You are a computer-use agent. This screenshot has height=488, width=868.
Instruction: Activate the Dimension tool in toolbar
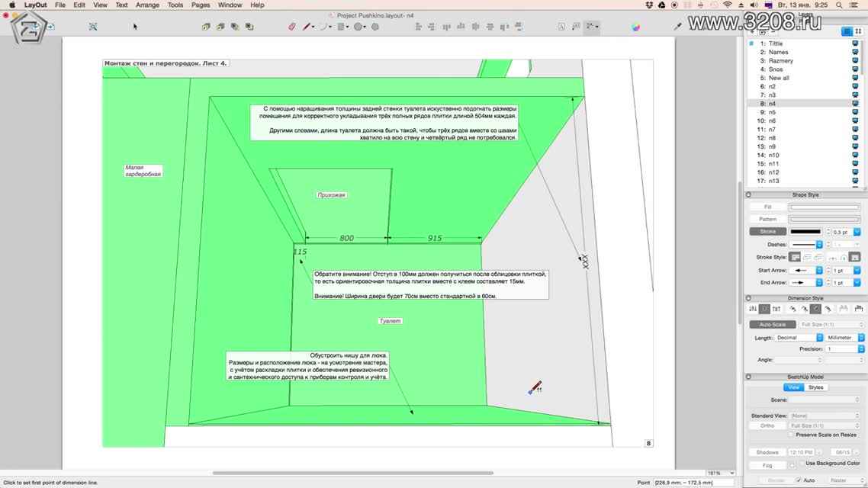(590, 27)
